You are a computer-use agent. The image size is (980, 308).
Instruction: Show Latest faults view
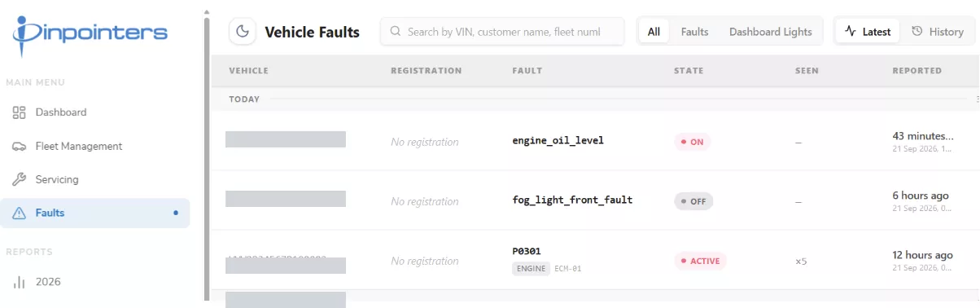(x=868, y=32)
